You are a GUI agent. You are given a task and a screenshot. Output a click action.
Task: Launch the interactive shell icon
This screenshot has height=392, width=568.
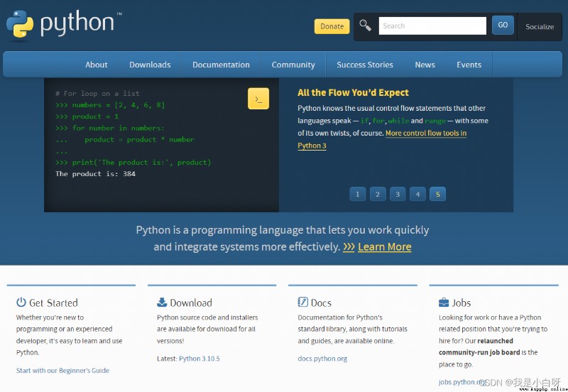258,99
